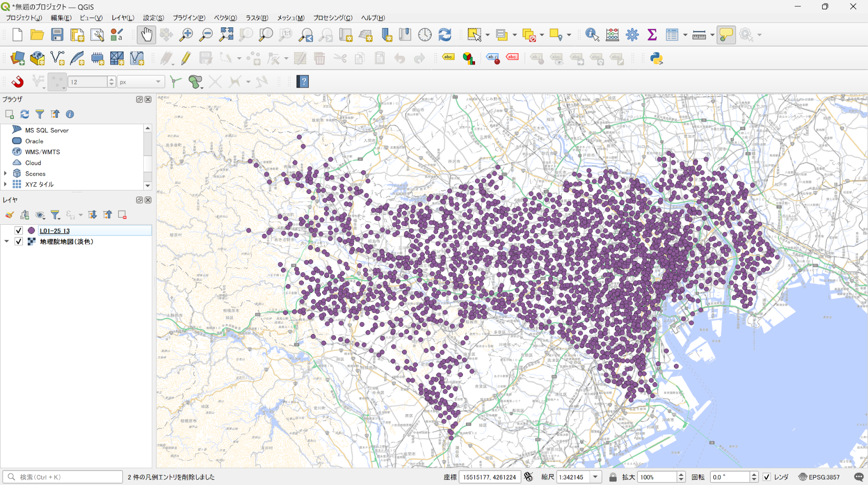
Task: Open the 縮尺 scale dropdown
Action: coord(595,477)
